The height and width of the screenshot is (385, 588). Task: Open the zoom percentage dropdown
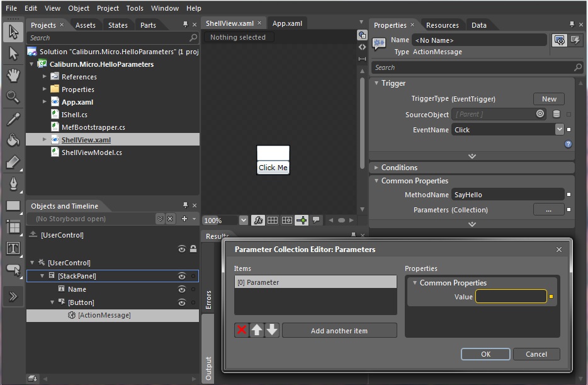click(x=244, y=220)
